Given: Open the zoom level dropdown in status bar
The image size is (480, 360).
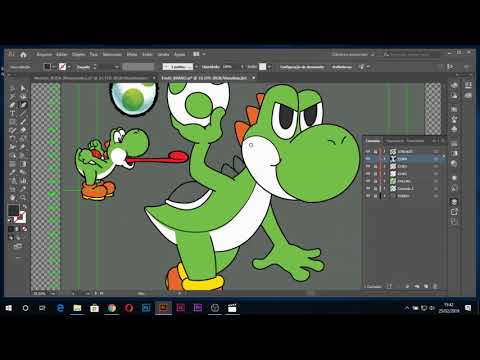Looking at the screenshot, I should point(53,294).
